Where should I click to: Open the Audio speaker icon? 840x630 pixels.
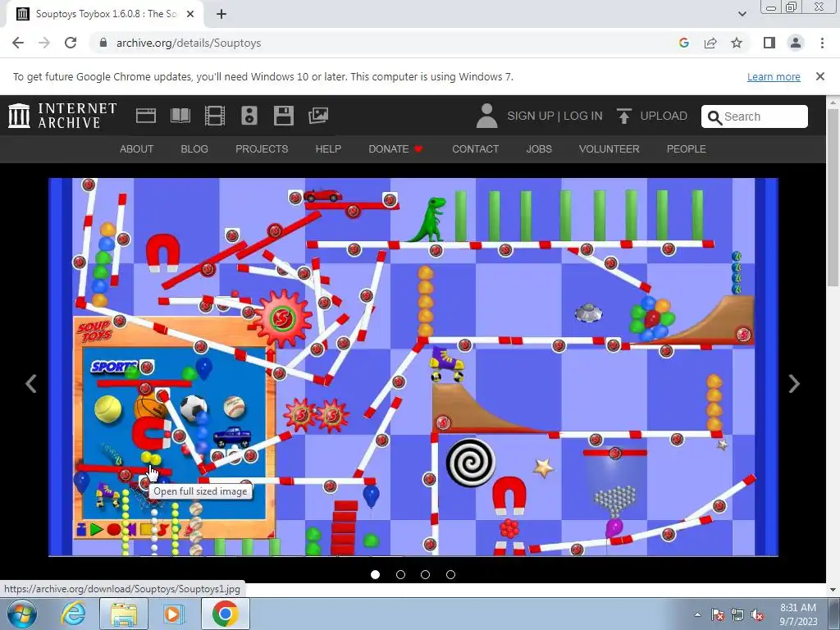(249, 116)
